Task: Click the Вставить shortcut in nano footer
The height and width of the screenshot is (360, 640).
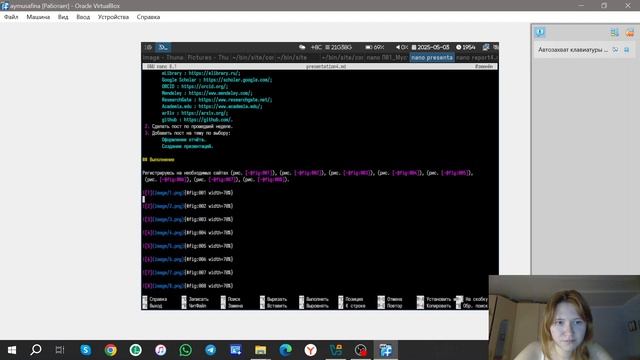Action: pos(273,306)
